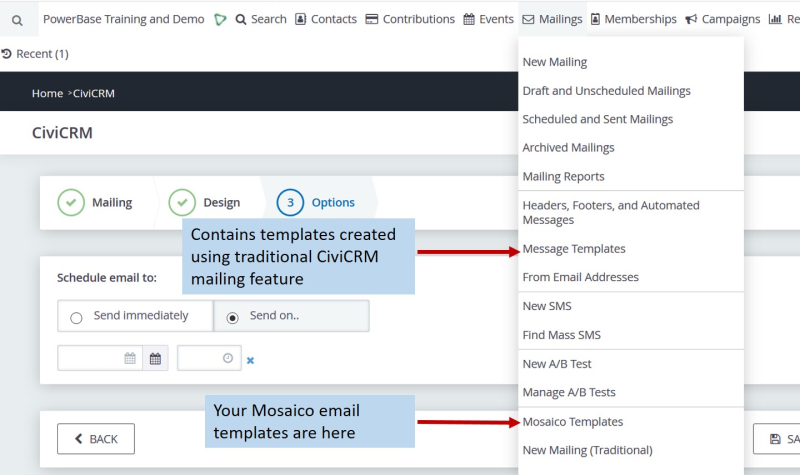Open From Email Addresses
The height and width of the screenshot is (475, 800).
pos(580,277)
